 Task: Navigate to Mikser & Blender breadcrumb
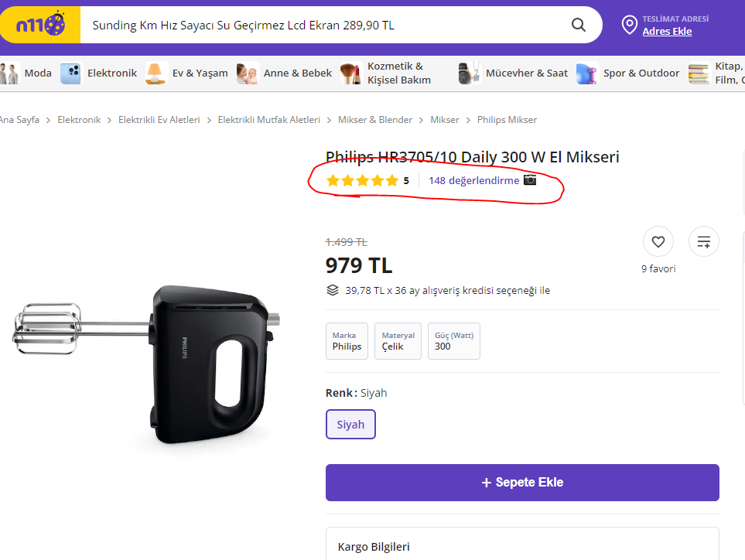[x=375, y=119]
